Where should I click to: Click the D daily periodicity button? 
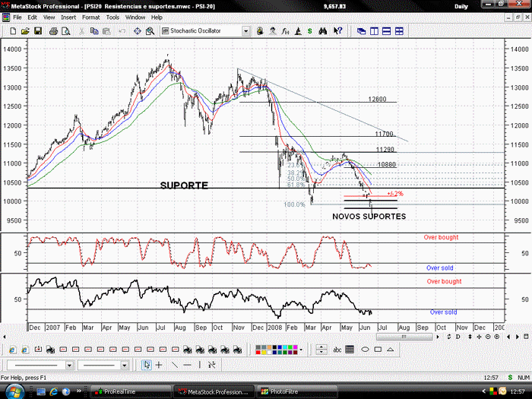(x=458, y=337)
